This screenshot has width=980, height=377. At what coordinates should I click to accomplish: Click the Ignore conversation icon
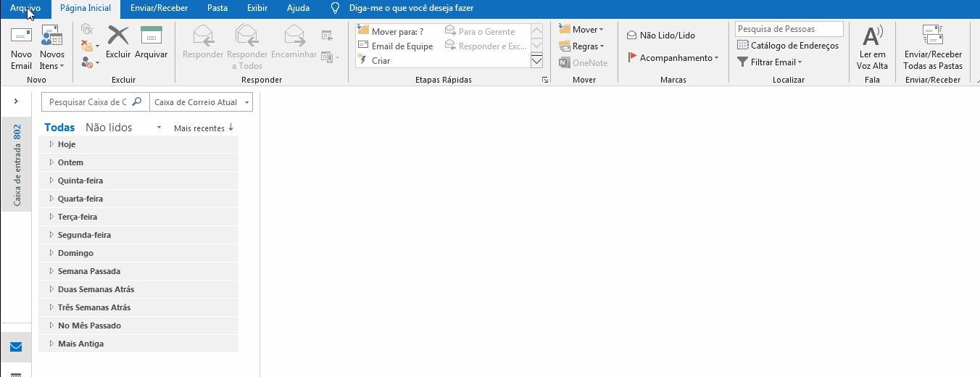[87, 30]
